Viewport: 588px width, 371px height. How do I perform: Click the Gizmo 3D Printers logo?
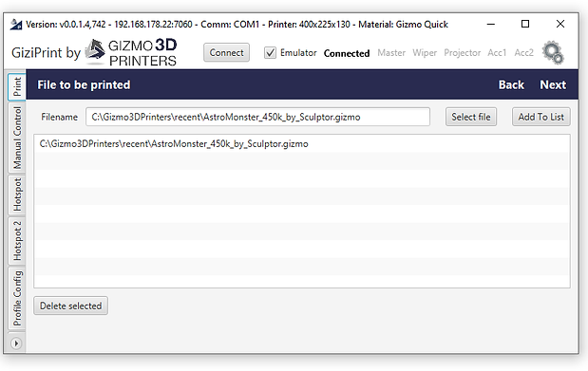click(131, 52)
